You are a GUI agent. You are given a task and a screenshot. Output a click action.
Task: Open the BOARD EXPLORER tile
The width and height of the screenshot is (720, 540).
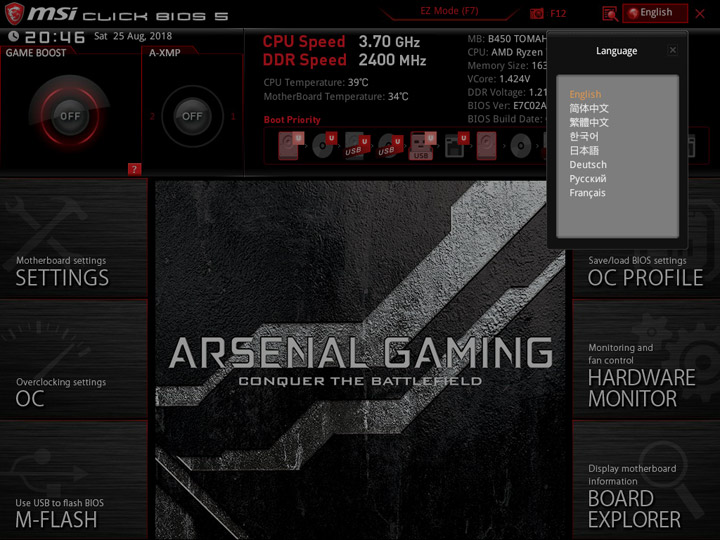click(646, 481)
